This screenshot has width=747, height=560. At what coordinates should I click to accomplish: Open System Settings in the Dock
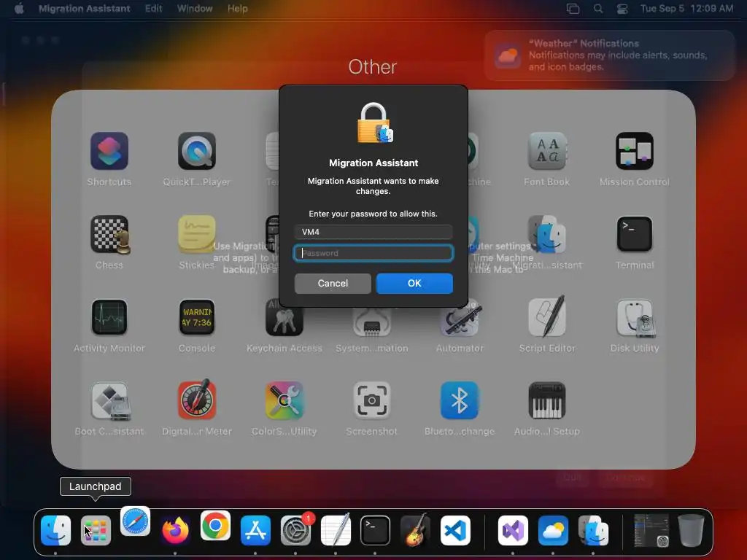(296, 530)
